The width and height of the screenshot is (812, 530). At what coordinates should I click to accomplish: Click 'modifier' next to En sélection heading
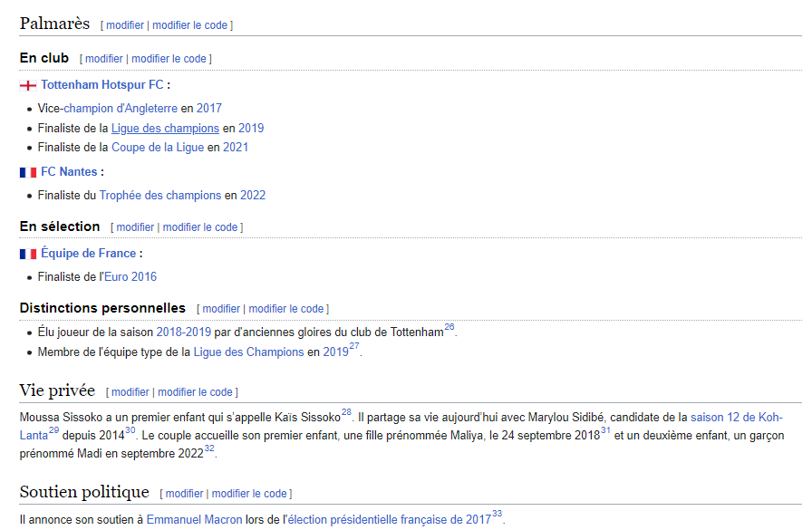(135, 227)
